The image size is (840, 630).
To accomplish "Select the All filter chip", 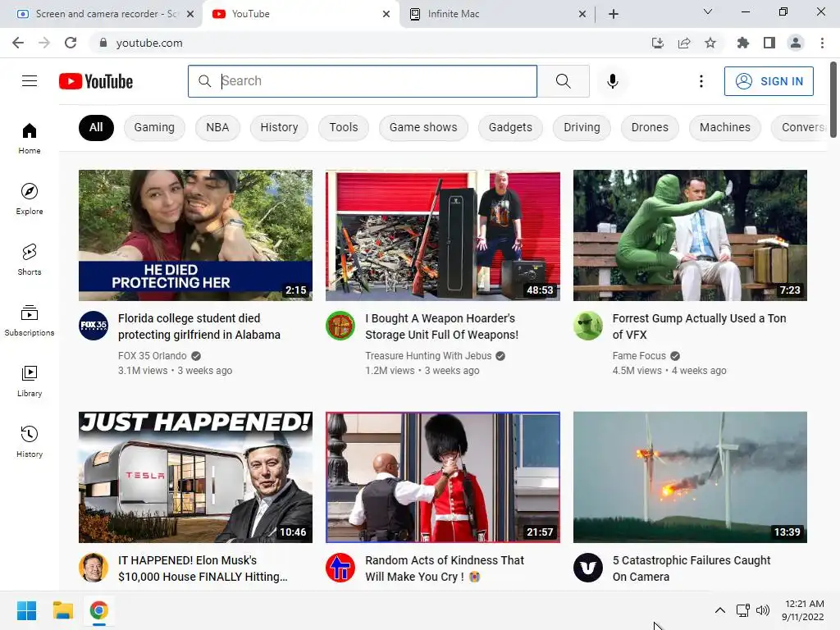I will 96,127.
